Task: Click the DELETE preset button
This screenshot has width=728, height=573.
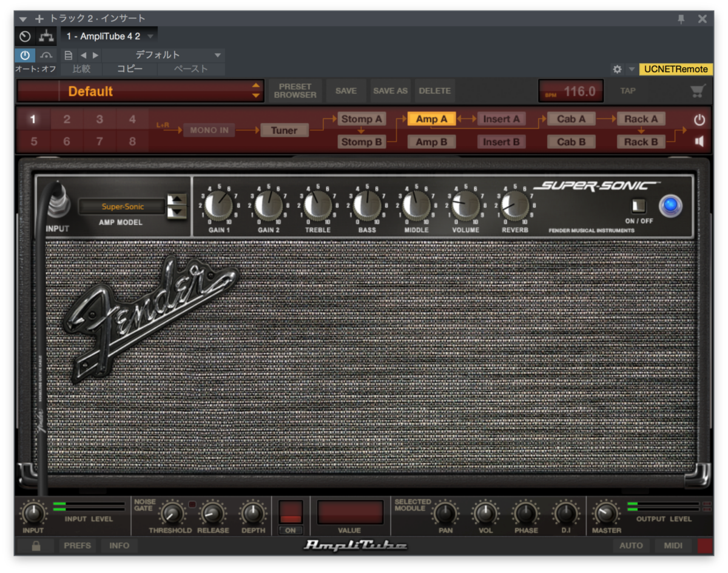Action: pyautogui.click(x=434, y=91)
